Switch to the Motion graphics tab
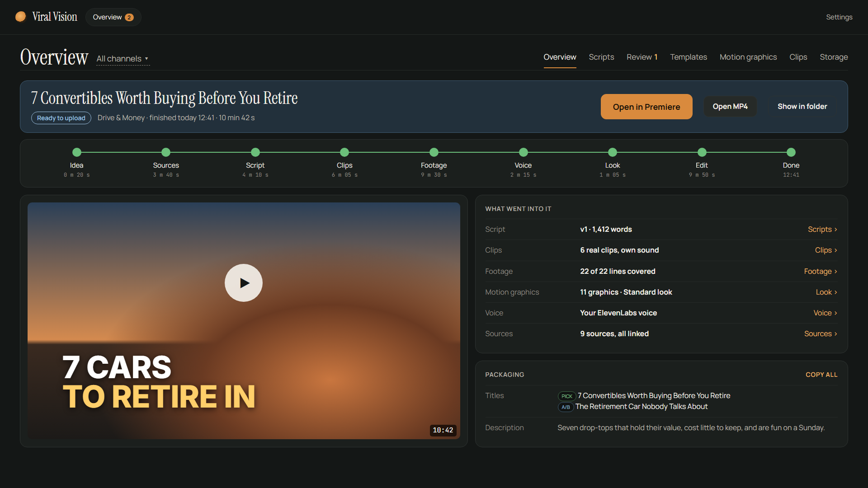The width and height of the screenshot is (868, 488). pos(748,57)
